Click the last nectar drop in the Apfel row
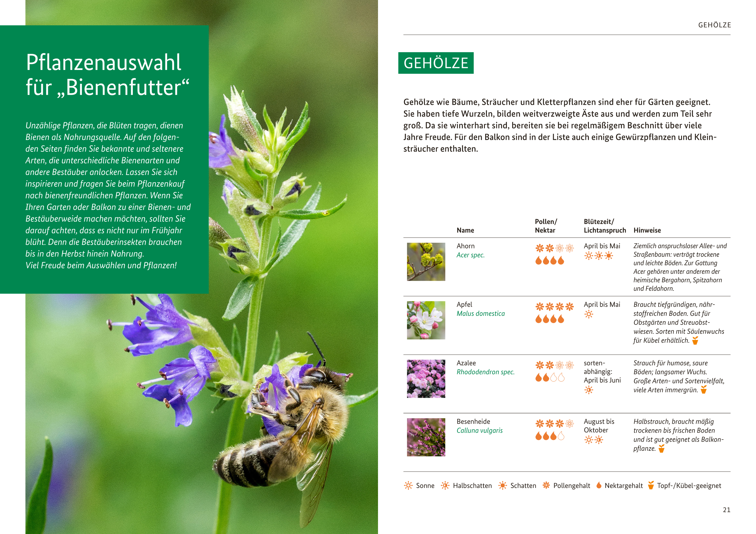The image size is (756, 534). (561, 319)
